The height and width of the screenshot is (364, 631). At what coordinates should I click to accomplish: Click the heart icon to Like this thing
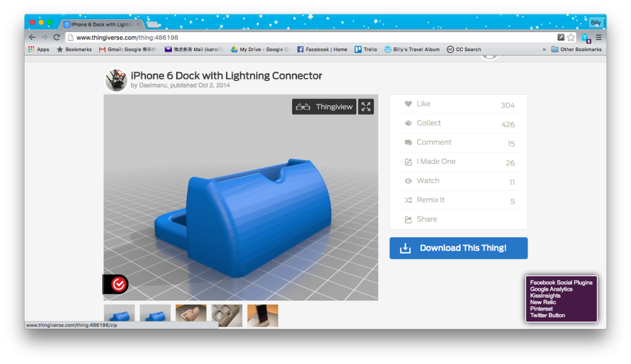click(x=409, y=103)
